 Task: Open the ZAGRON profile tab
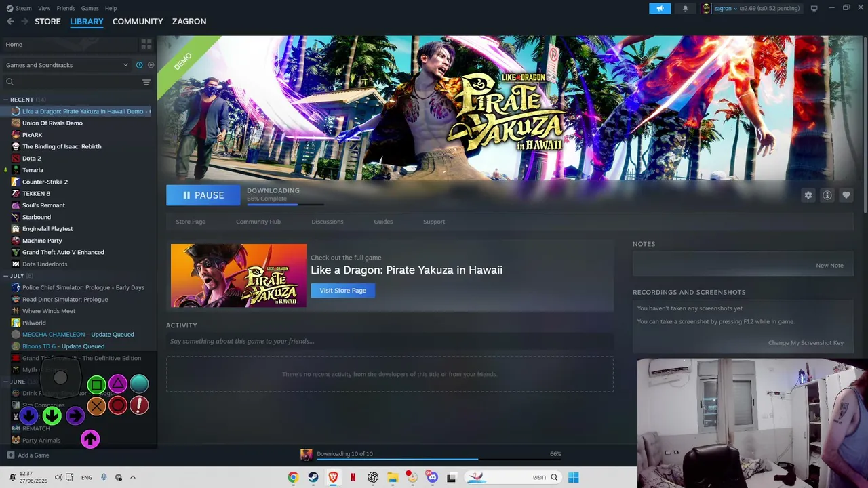(x=189, y=22)
